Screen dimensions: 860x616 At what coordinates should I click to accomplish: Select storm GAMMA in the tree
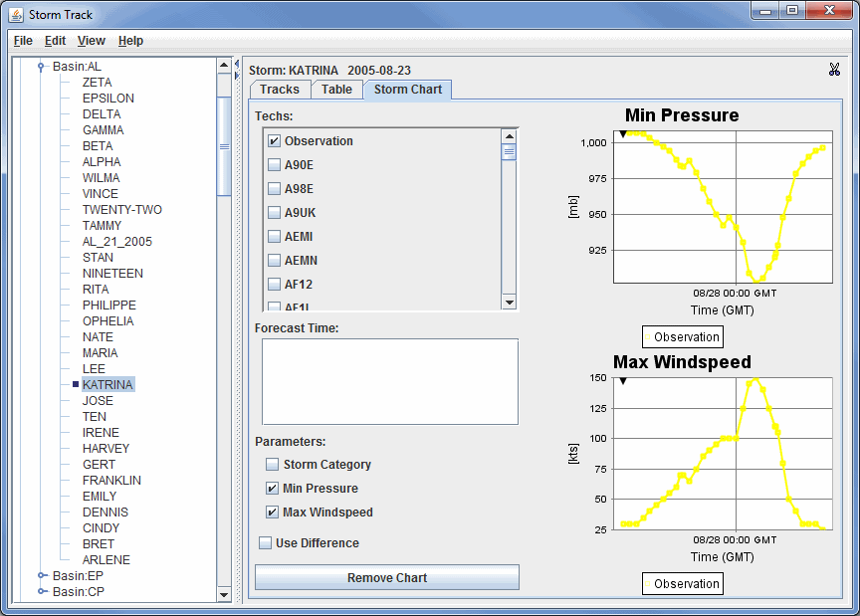coord(104,130)
